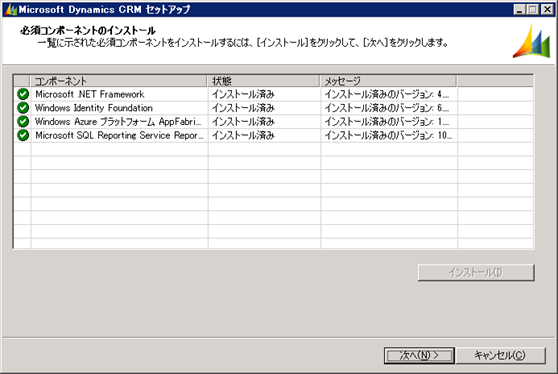The height and width of the screenshot is (374, 558).
Task: Click the インストール(I) button
Action: coord(476,273)
